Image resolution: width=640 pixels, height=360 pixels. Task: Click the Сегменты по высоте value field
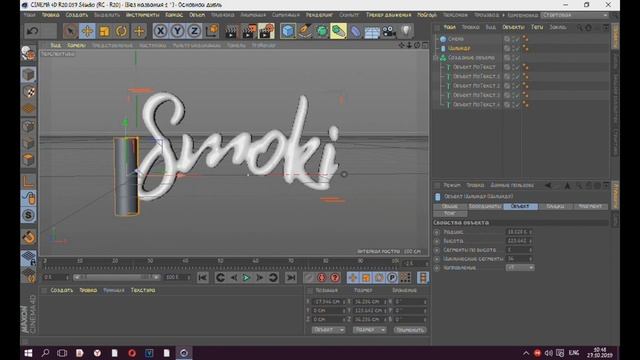click(518, 250)
